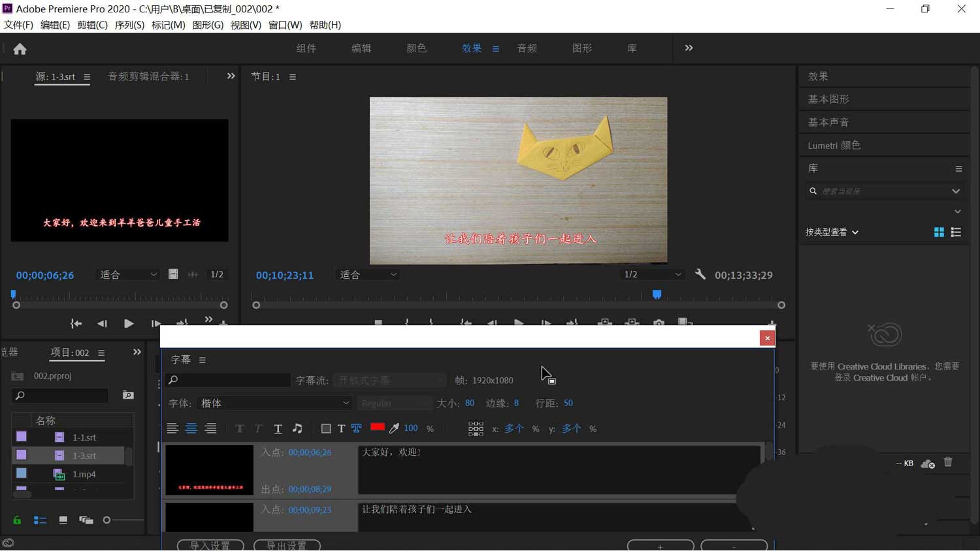Open the 序列(S) menu
Screen dimensions: 980x551
coord(129,25)
